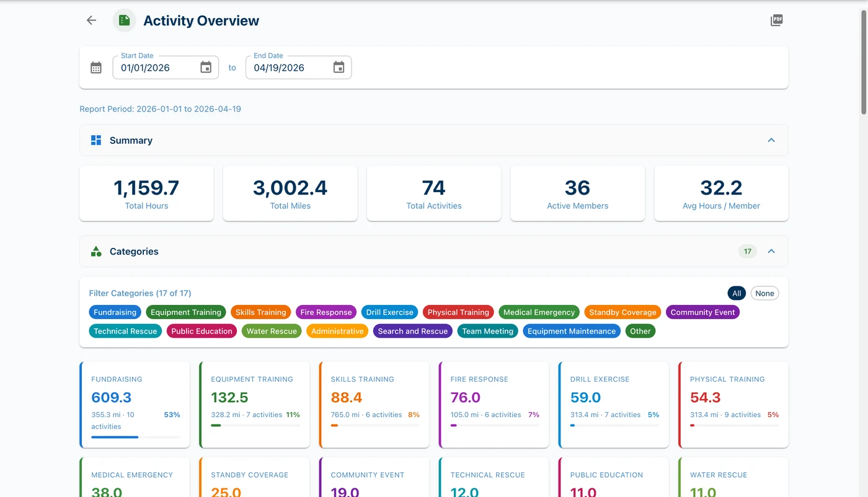The image size is (868, 497).
Task: Click the Fundraising 609.3 hours value
Action: pyautogui.click(x=112, y=397)
